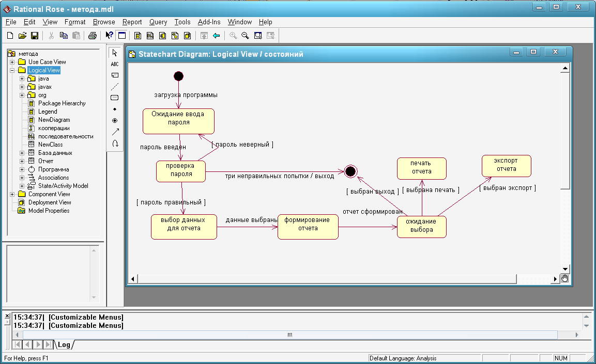Select the State Transition arrow tool
This screenshot has width=596, height=364.
click(x=115, y=132)
